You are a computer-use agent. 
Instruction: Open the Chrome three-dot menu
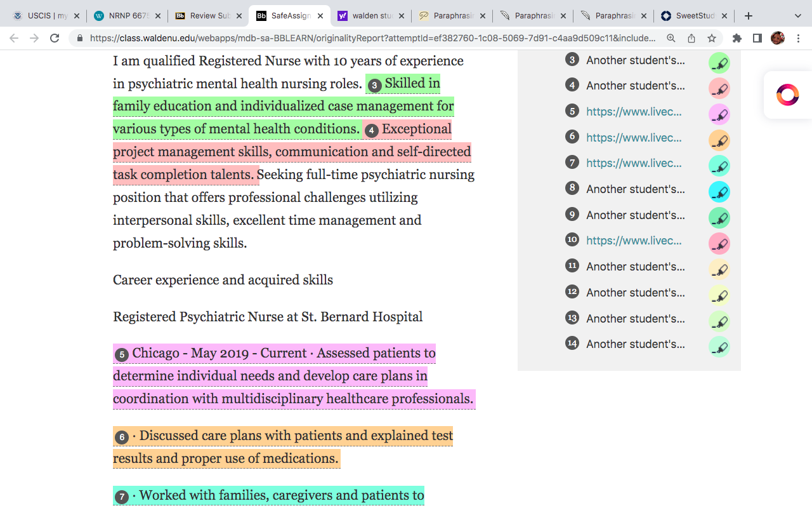pyautogui.click(x=798, y=38)
